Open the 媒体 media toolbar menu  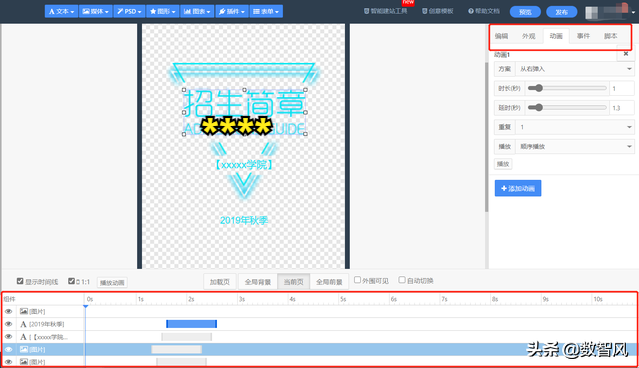tap(95, 11)
